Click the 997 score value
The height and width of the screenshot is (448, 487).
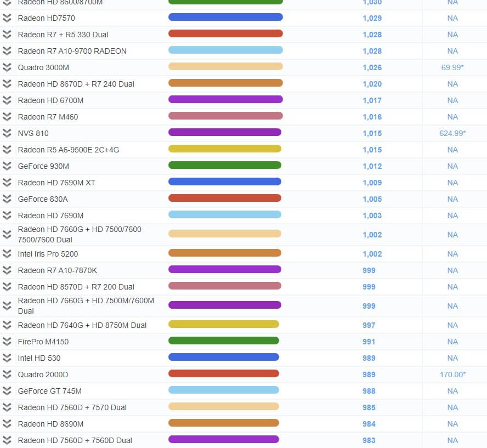pyautogui.click(x=369, y=325)
